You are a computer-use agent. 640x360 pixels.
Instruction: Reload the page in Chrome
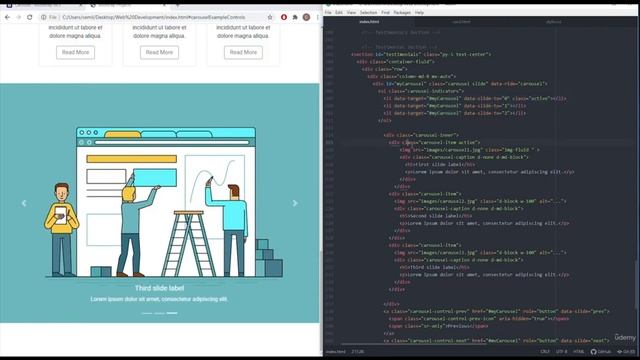[29, 17]
